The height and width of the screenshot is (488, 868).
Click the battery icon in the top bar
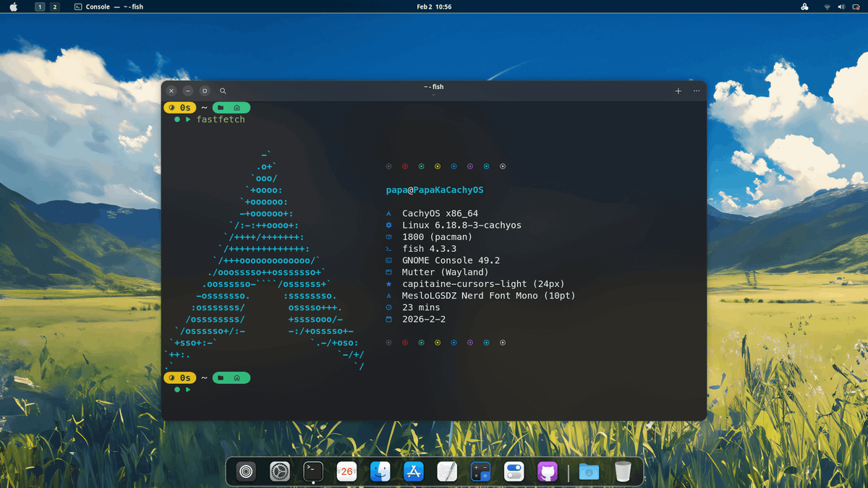[x=856, y=7]
